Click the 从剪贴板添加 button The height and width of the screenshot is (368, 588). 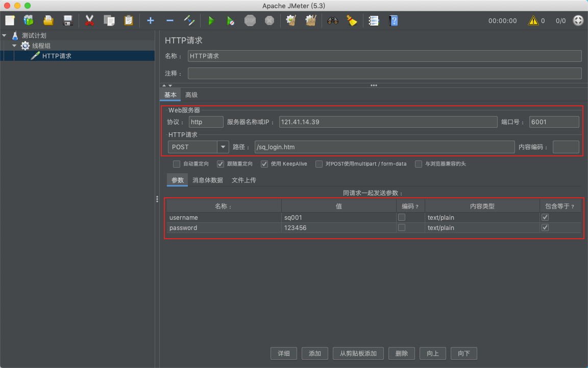coord(358,353)
